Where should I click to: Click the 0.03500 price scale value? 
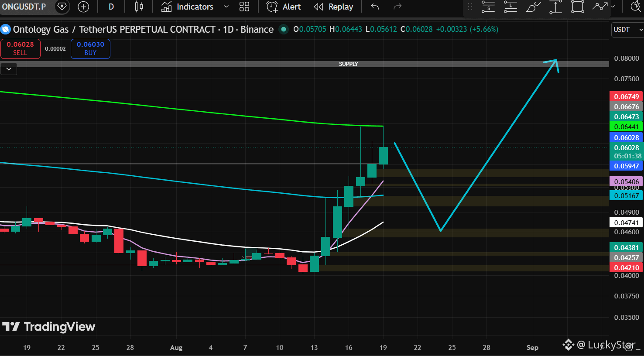tap(626, 318)
